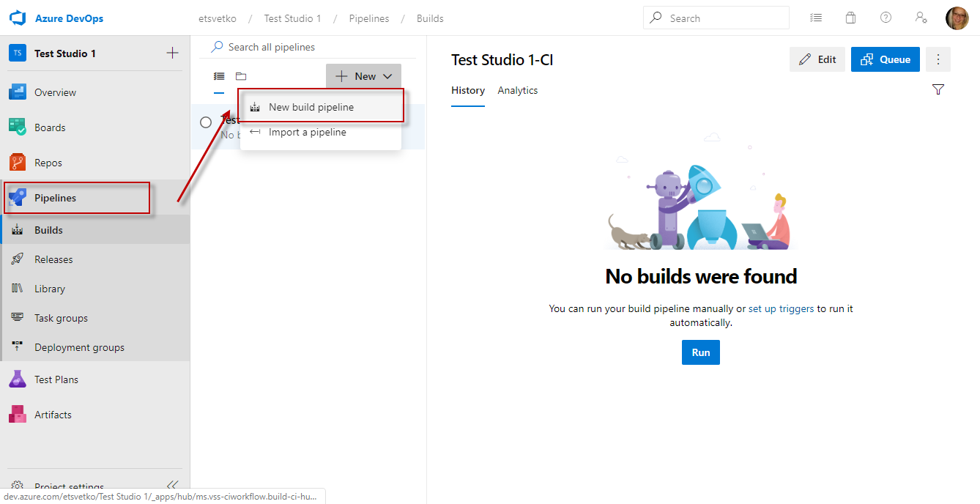The width and height of the screenshot is (980, 504).
Task: Switch to pipelines list view icon
Action: coord(219,76)
